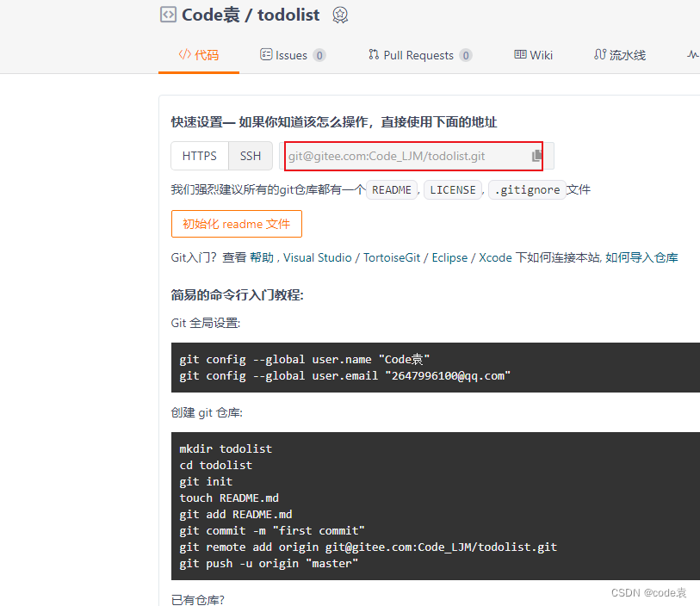Click the activity pulse icon after 流水线
Image resolution: width=700 pixels, height=606 pixels.
pos(693,54)
